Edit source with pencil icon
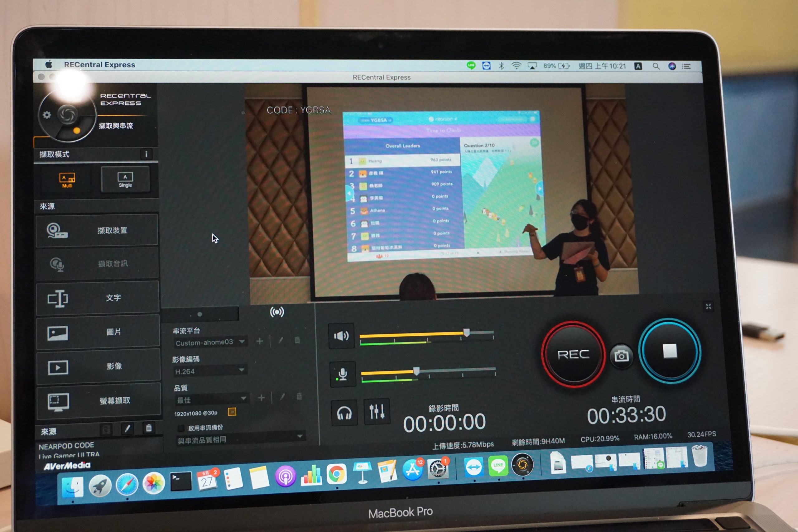Image resolution: width=798 pixels, height=532 pixels. [127, 429]
